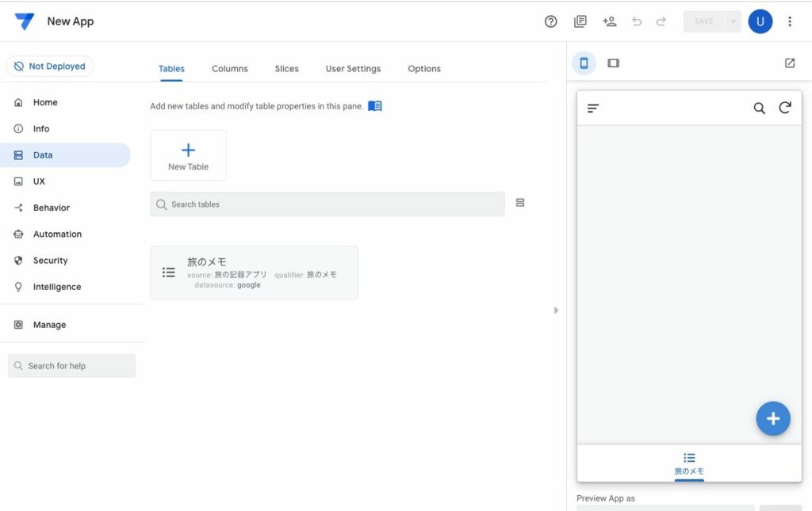Click the Search tables input field
The height and width of the screenshot is (511, 812).
[x=327, y=203]
